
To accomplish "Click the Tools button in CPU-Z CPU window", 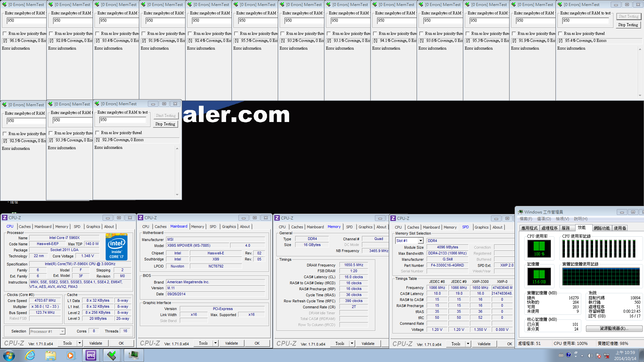I will click(67, 343).
